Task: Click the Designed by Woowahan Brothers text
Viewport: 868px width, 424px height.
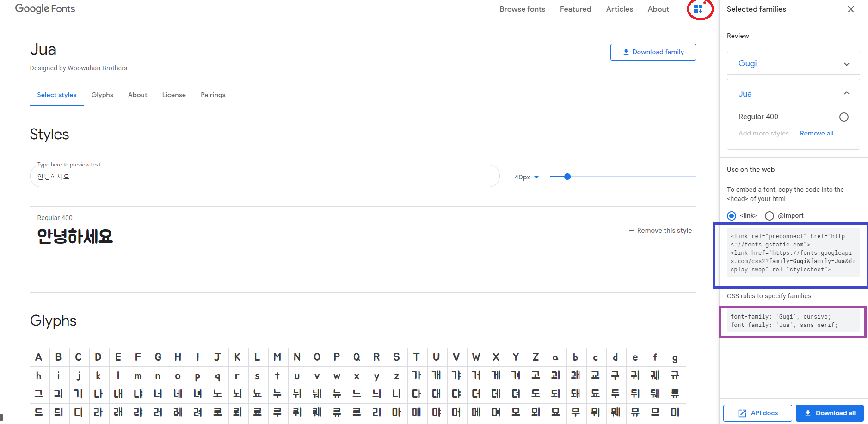Action: (x=79, y=68)
